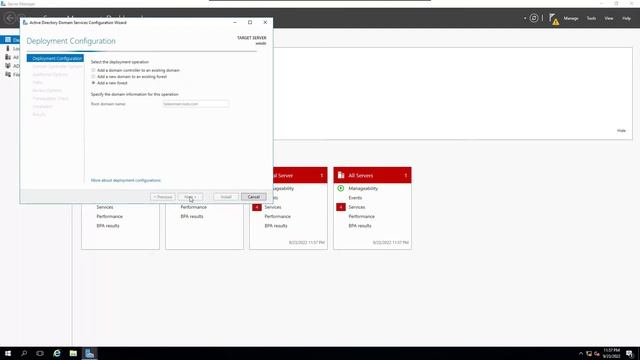The width and height of the screenshot is (640, 360).
Task: Click Performance in Local Server tile
Action: click(x=278, y=216)
